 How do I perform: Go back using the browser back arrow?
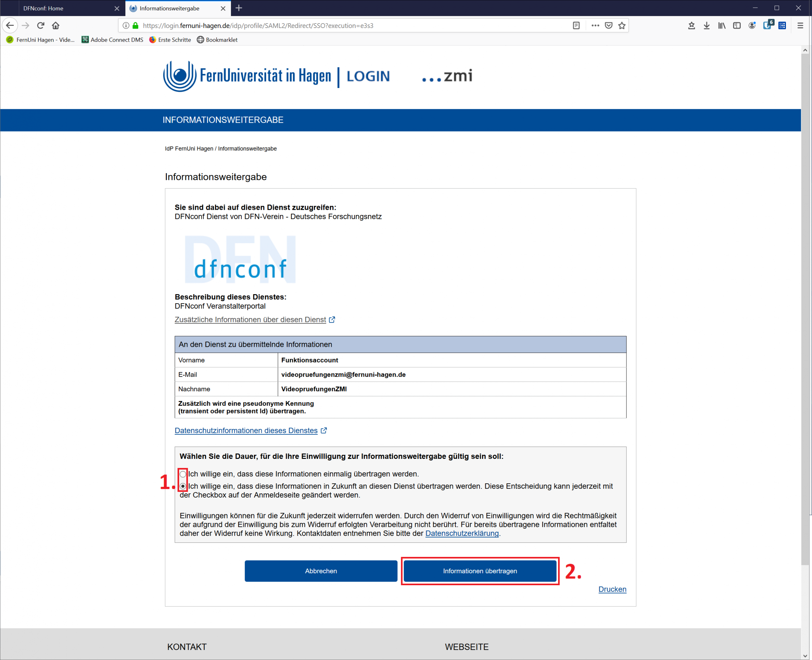click(10, 25)
